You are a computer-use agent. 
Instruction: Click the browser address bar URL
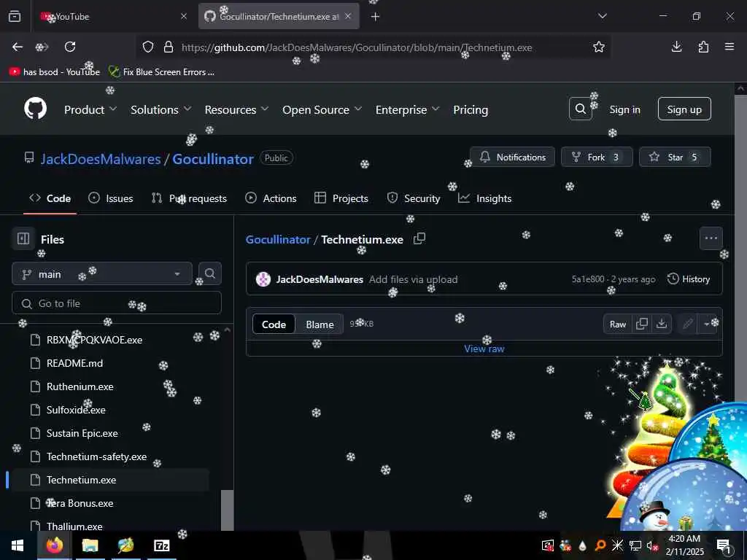click(356, 47)
